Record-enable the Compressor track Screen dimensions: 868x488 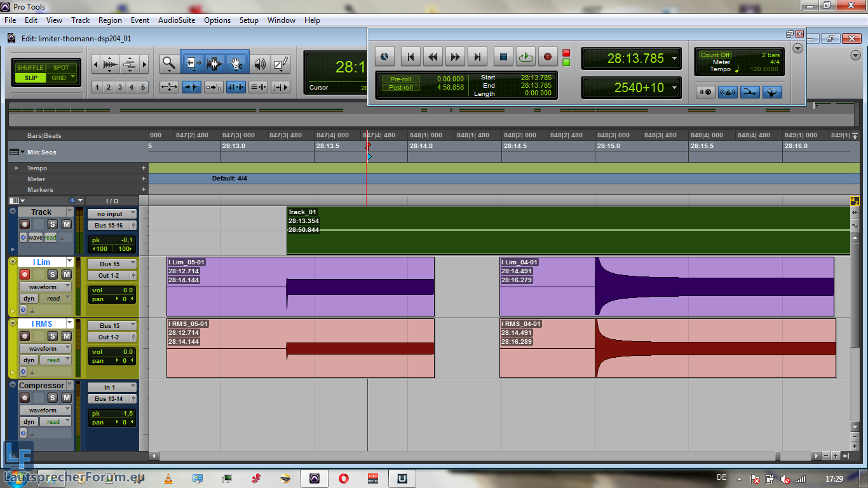(25, 398)
